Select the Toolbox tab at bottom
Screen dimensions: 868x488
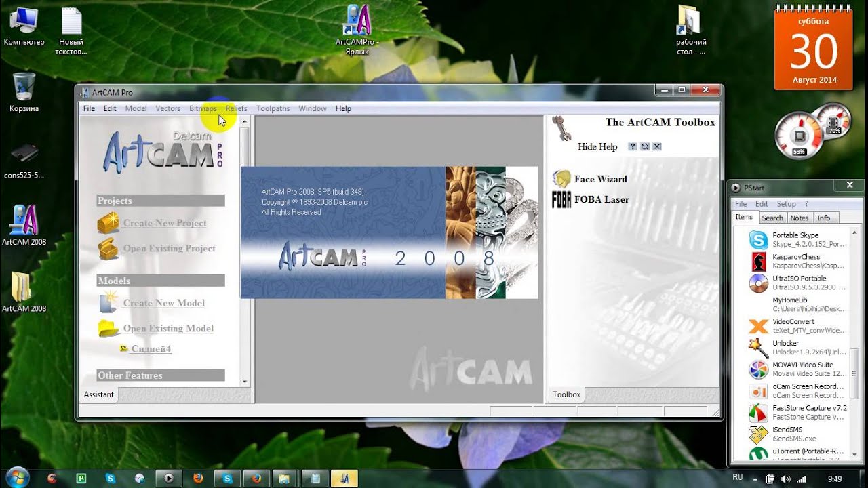[x=566, y=394]
